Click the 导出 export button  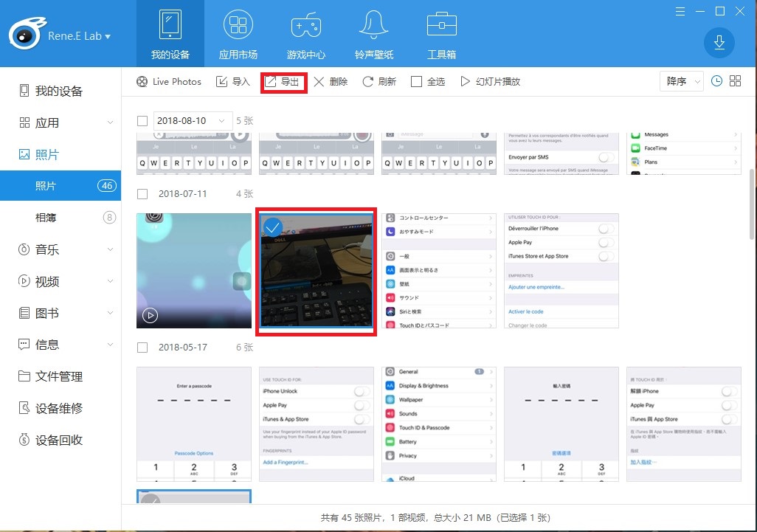click(x=283, y=82)
